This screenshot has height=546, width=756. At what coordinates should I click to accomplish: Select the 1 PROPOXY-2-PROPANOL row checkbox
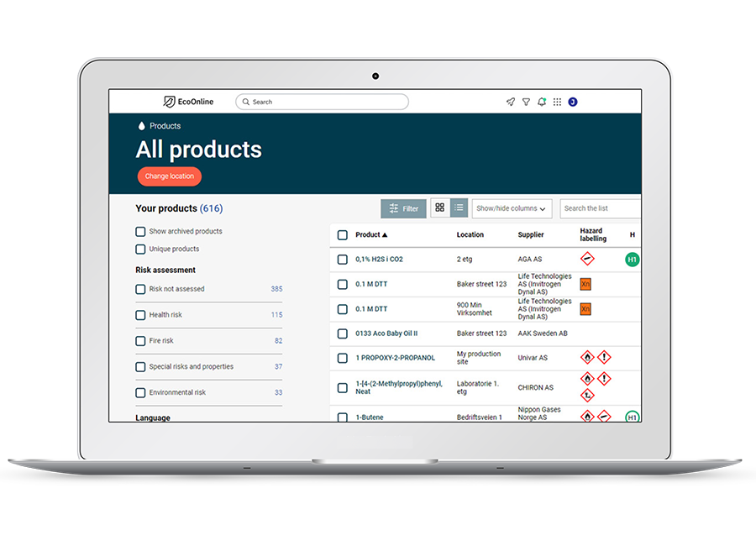pyautogui.click(x=343, y=359)
